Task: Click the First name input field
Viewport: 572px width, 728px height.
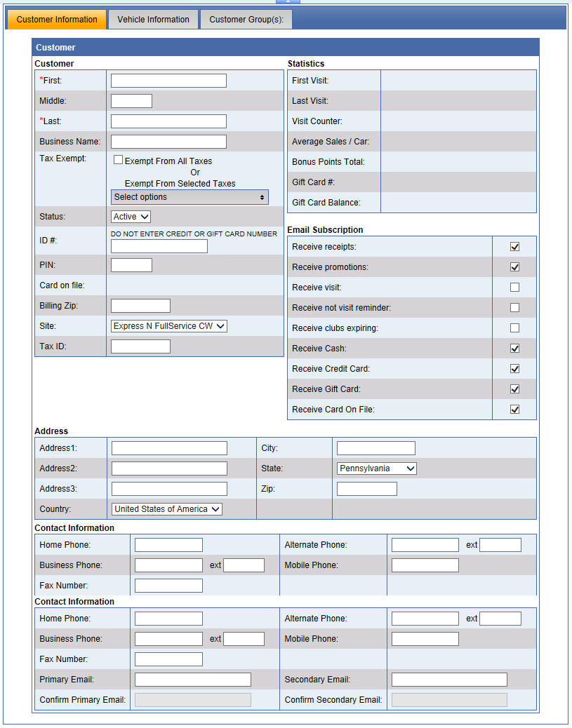Action: (168, 81)
